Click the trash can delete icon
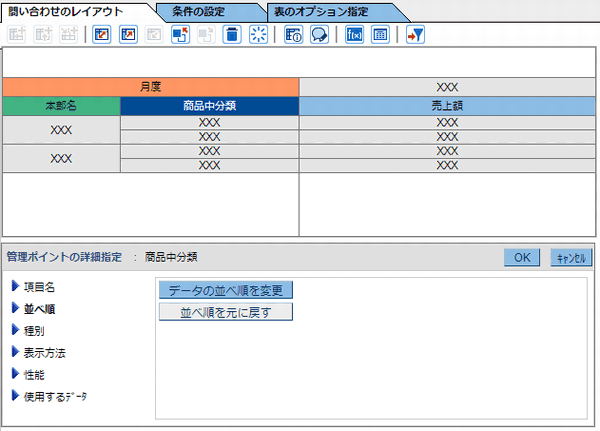Screen dimensions: 600x431 [x=232, y=34]
